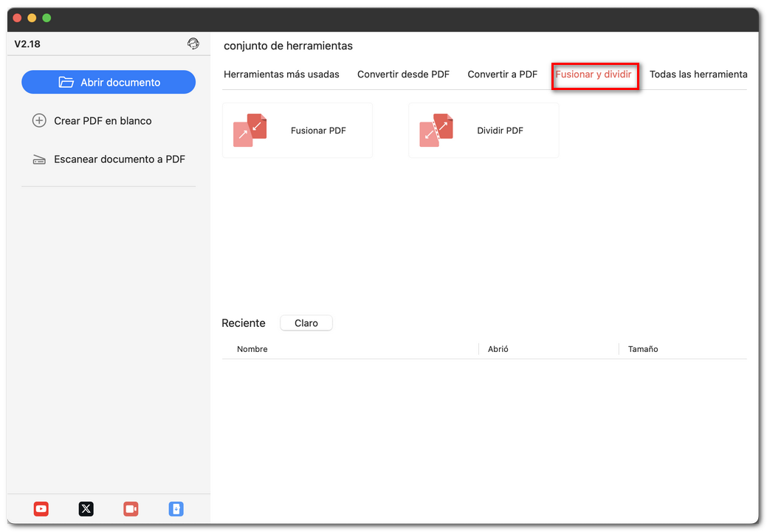The width and height of the screenshot is (767, 532).
Task: Select the Fusionar PDF tool icon
Action: pyautogui.click(x=250, y=129)
